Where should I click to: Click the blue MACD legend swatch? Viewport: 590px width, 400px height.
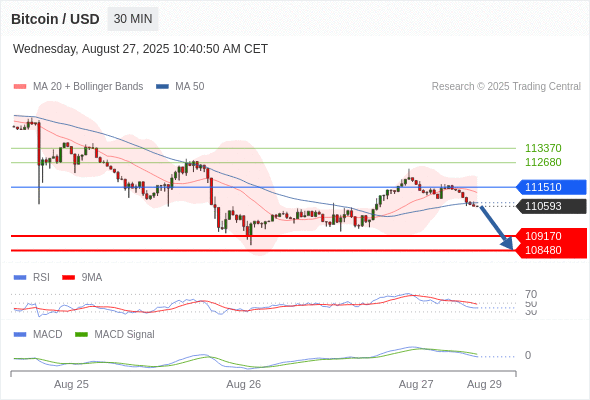[x=20, y=334]
